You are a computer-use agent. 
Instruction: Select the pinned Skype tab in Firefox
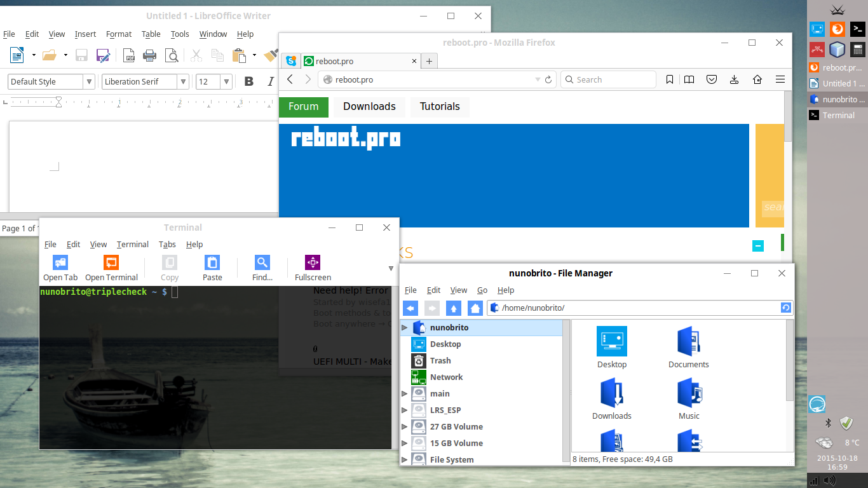[291, 61]
